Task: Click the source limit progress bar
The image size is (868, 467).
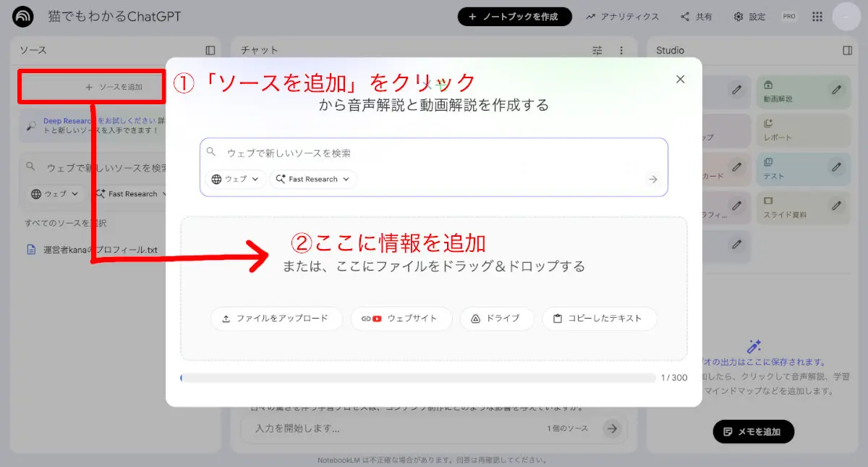Action: coord(418,378)
